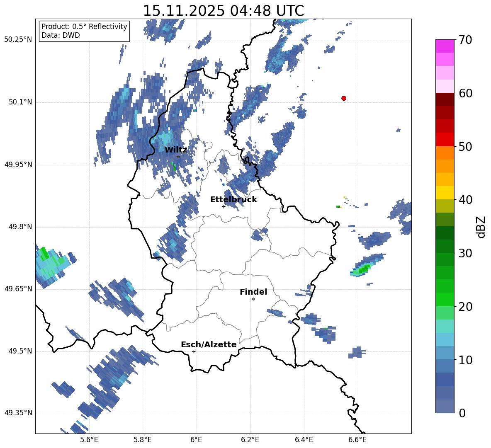Click the Ettelbruck city label
This screenshot has height=448, width=491.
tap(233, 200)
